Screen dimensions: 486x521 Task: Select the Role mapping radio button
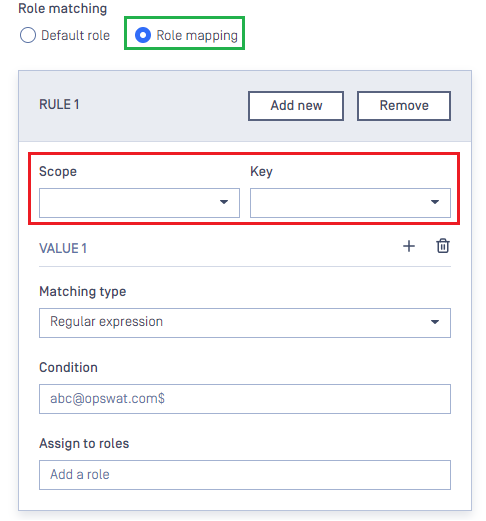coord(143,35)
